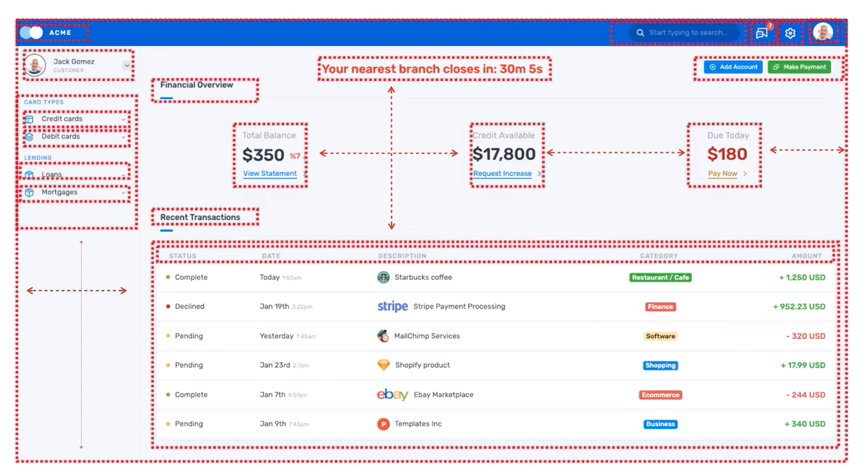Screen dimensions: 868x473
Task: Expand the Jack Gomez profile dropdown
Action: [x=126, y=65]
